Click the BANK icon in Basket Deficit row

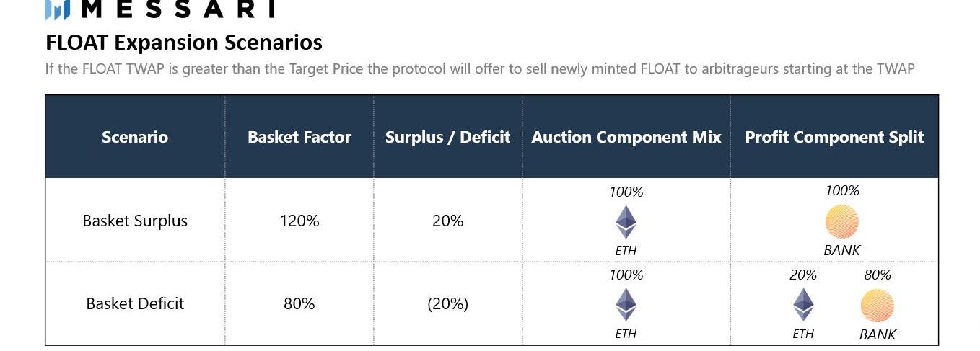(877, 306)
